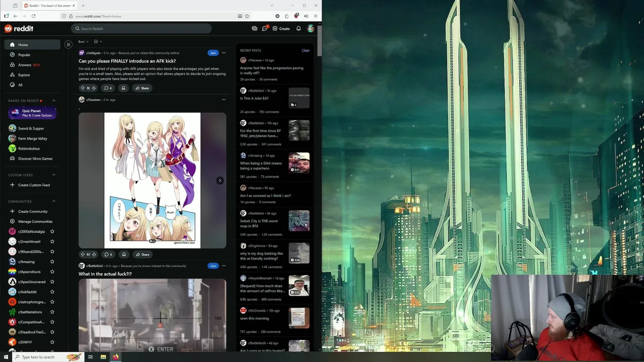Favorite the r/astrophotography community
This screenshot has width=644, height=362.
52,302
